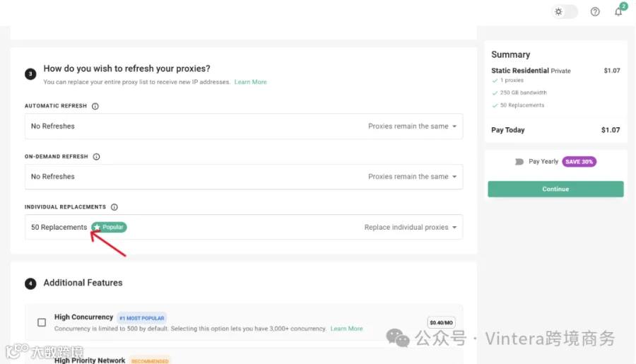The width and height of the screenshot is (636, 364).
Task: Click the green Popular star badge
Action: tap(109, 227)
